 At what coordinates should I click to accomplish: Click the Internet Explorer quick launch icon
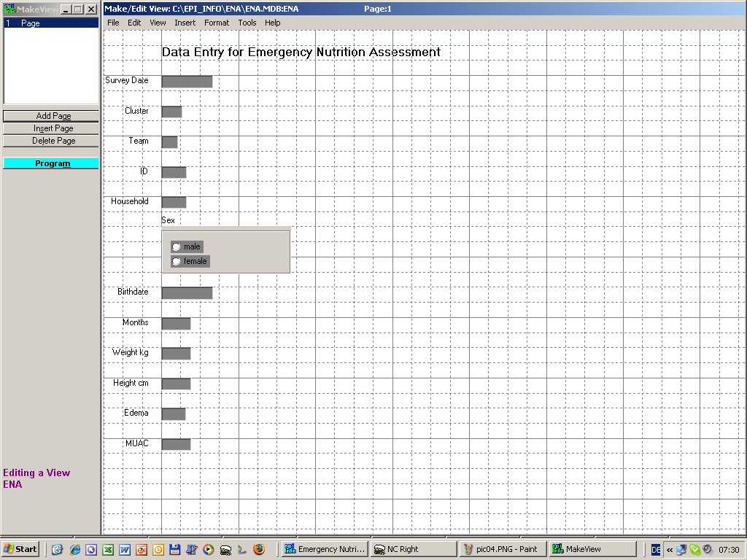74,550
